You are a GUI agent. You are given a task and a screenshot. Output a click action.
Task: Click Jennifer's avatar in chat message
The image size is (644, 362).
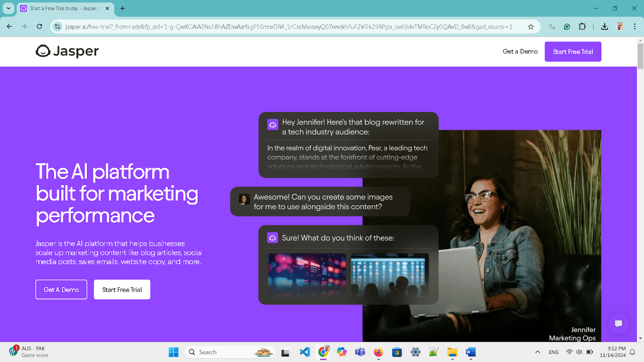[244, 200]
